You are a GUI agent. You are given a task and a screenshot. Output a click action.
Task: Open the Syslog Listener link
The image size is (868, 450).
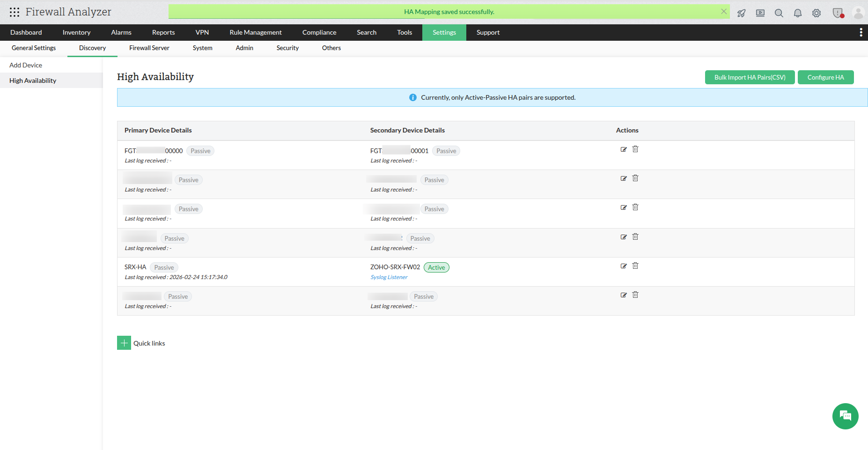389,277
